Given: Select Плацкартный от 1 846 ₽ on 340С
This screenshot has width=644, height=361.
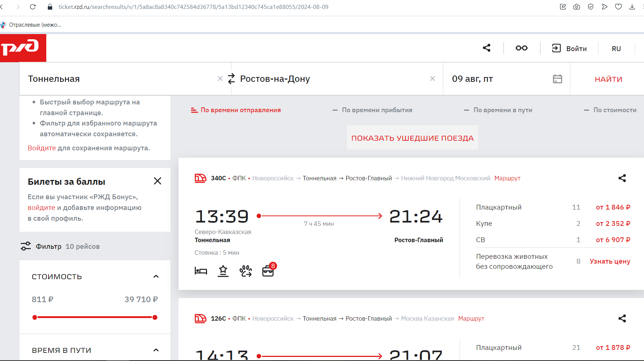Looking at the screenshot, I should tap(553, 207).
